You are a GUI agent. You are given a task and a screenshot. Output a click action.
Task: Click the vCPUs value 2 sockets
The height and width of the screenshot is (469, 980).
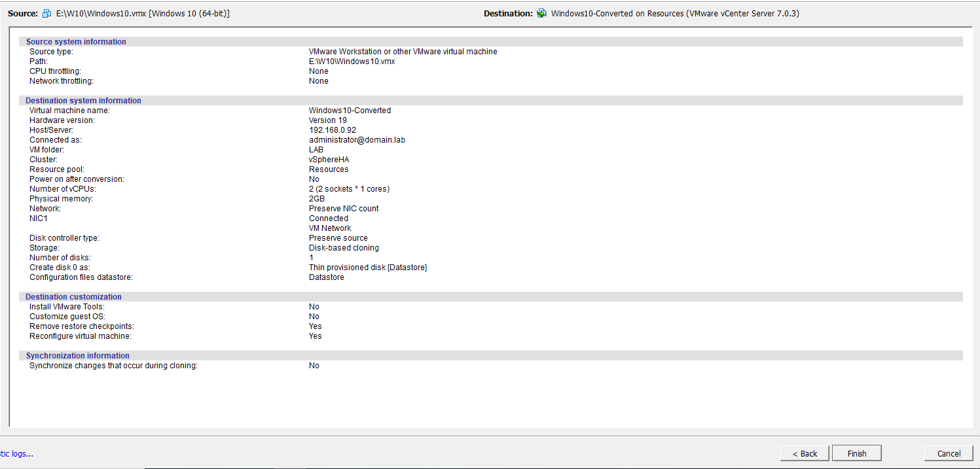pyautogui.click(x=349, y=189)
